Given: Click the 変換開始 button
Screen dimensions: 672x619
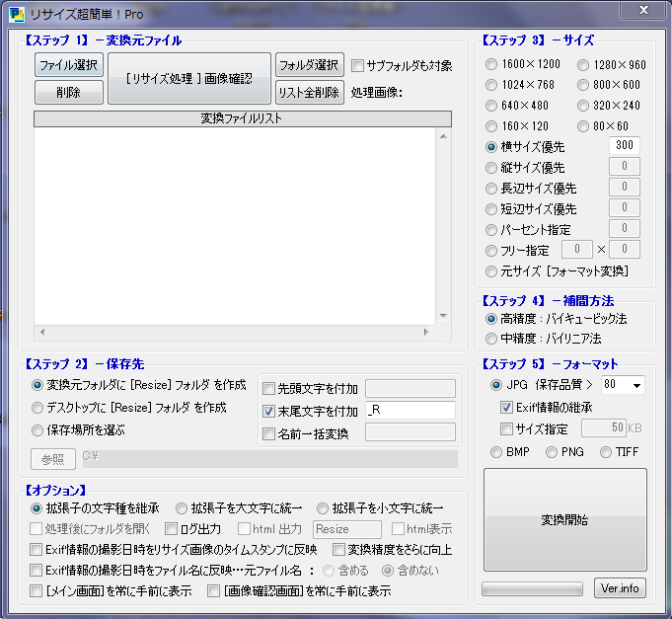Looking at the screenshot, I should pyautogui.click(x=565, y=520).
